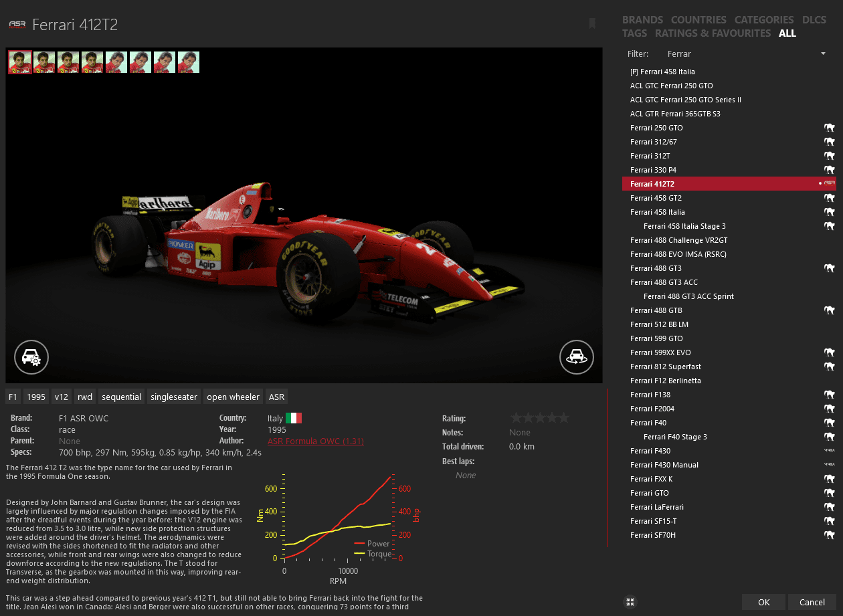843x616 pixels.
Task: Select "Ferrari 512 BB LM" in the list
Action: pyautogui.click(x=729, y=324)
